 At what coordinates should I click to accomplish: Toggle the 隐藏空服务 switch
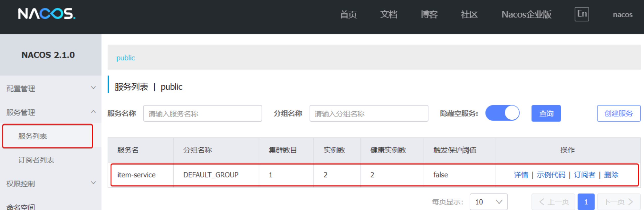point(502,113)
